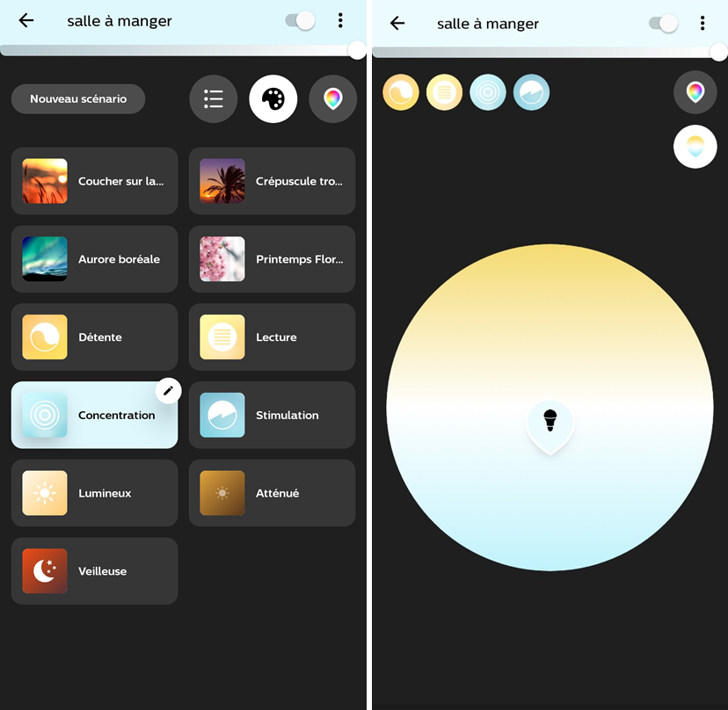
Task: Select the light bulb marker on color wheel
Action: 550,425
